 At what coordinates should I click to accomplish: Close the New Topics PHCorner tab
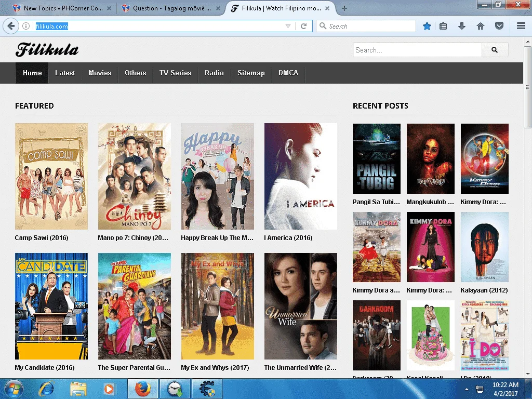(109, 8)
